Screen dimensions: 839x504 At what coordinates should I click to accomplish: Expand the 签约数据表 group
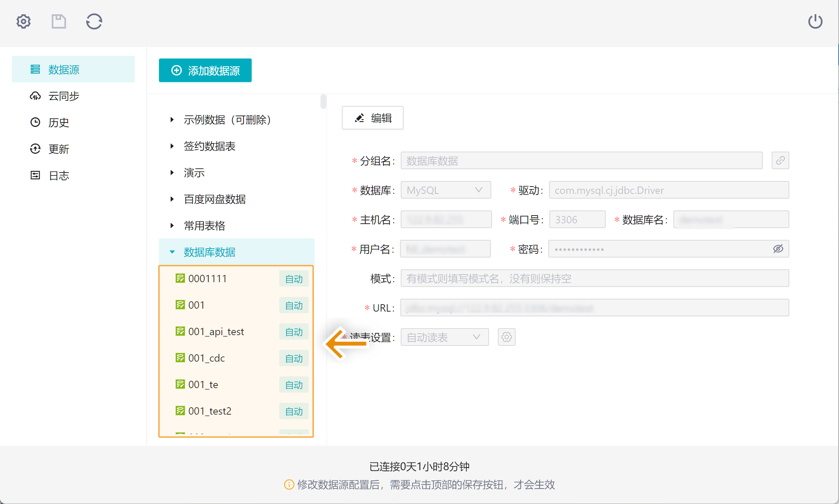(x=172, y=146)
